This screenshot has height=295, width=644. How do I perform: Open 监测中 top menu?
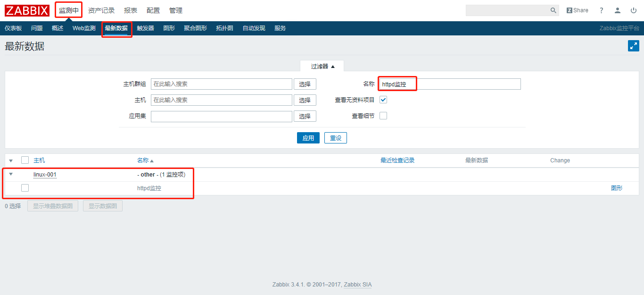click(x=69, y=10)
